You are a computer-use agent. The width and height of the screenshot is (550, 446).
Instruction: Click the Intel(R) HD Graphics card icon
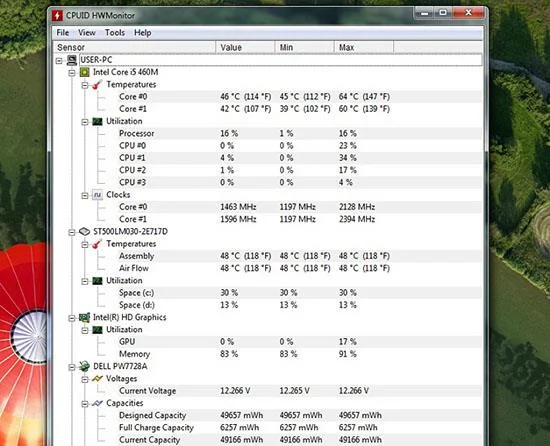coord(84,318)
